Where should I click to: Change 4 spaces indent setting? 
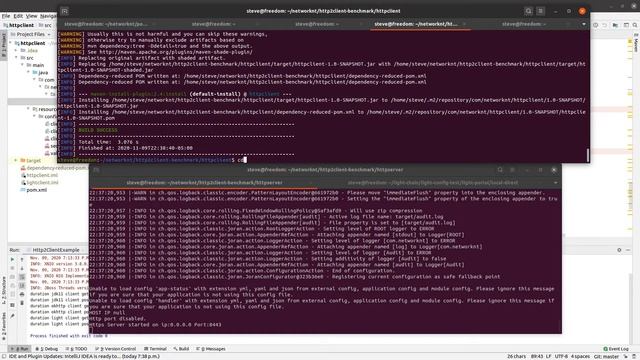coord(580,356)
